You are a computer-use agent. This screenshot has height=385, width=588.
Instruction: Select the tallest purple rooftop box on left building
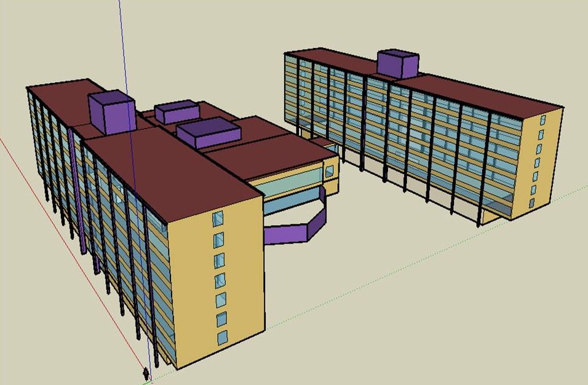click(x=112, y=112)
